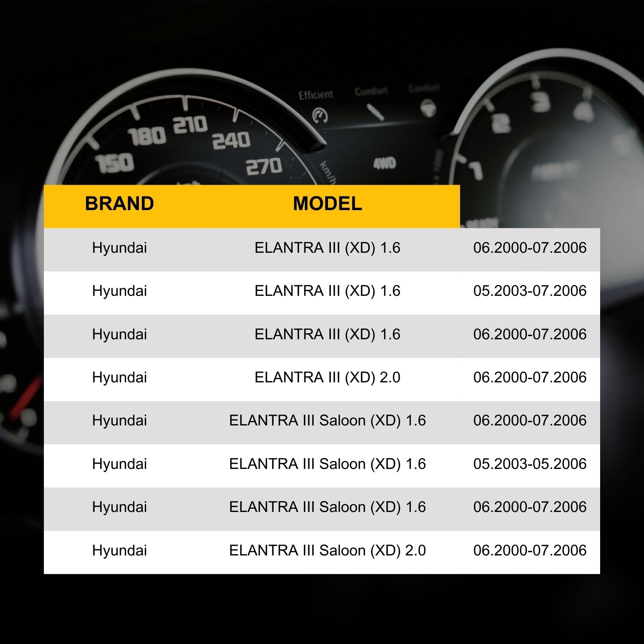The image size is (644, 644).
Task: Select the Comfort mode icon
Action: (375, 112)
